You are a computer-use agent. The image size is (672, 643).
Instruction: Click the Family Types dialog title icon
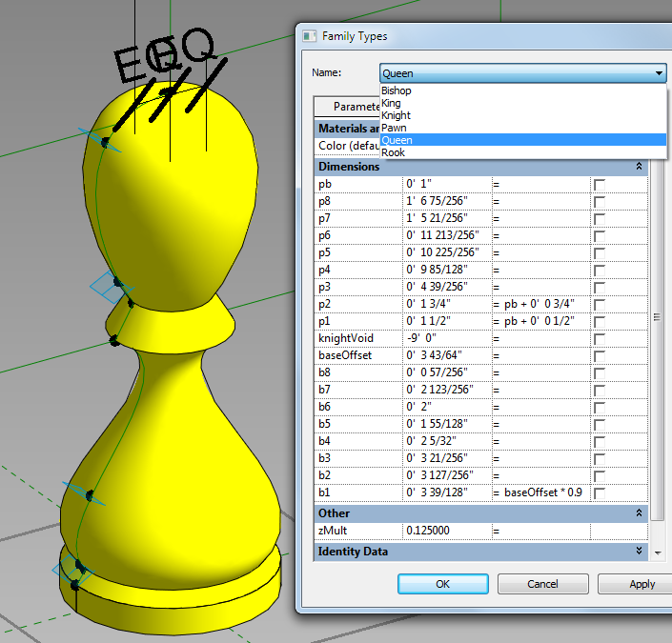pos(309,36)
